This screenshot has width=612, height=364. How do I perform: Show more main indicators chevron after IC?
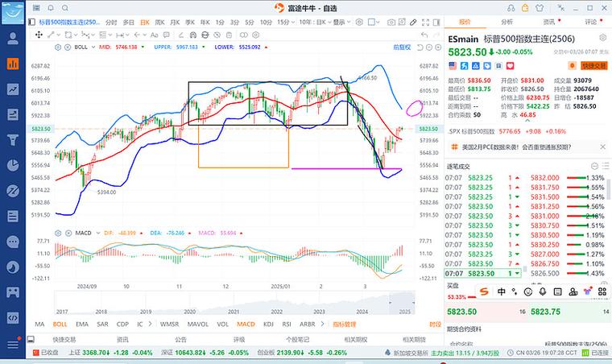151,324
